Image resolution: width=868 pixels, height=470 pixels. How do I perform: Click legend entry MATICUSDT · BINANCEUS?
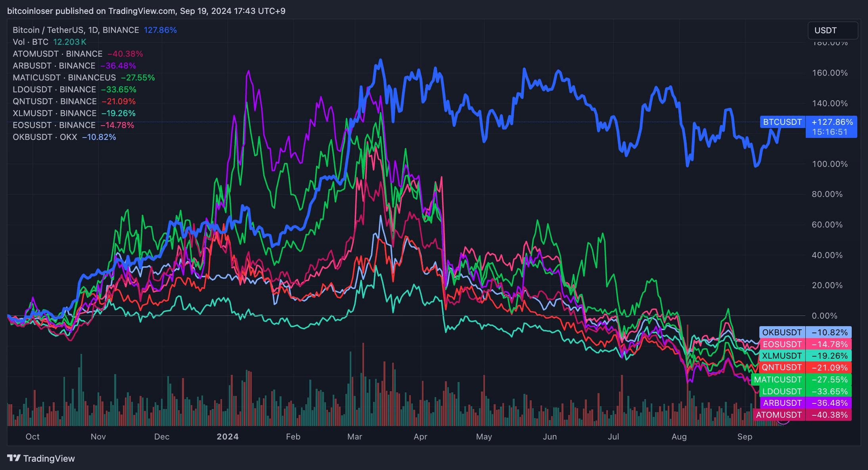tap(64, 78)
